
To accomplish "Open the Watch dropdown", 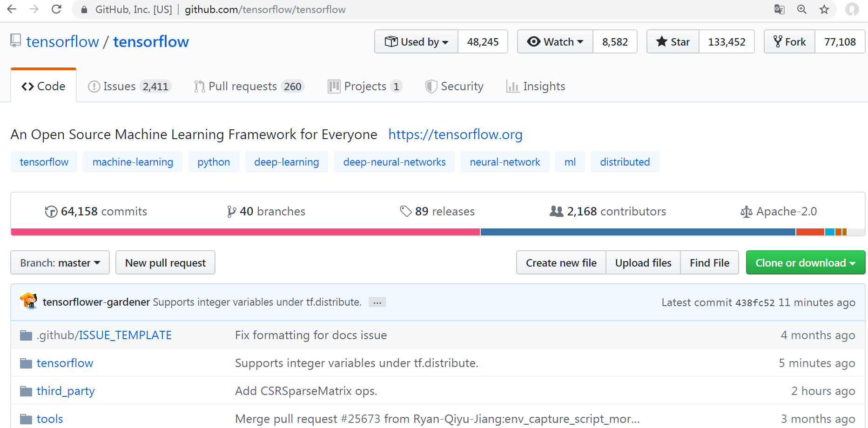I will pyautogui.click(x=555, y=42).
